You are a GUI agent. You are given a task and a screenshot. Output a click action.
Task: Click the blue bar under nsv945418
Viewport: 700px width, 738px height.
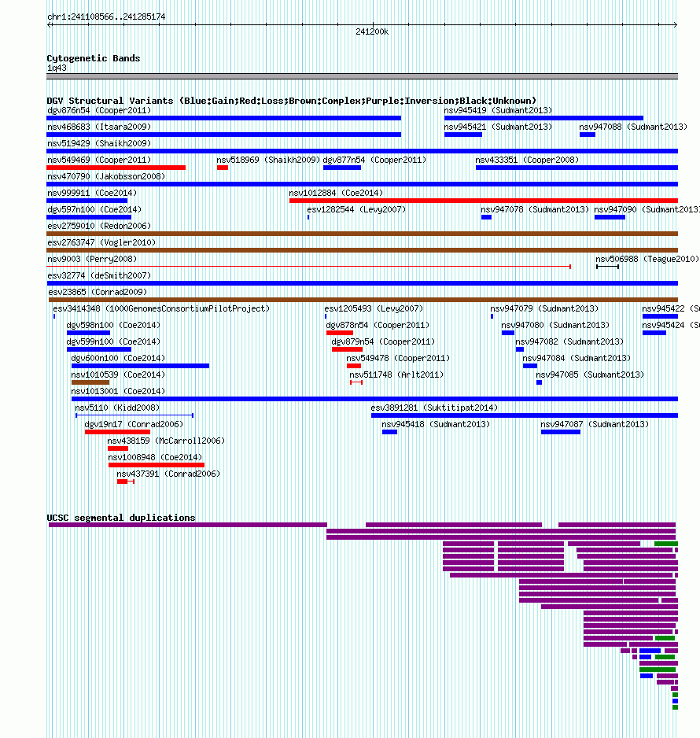coord(389,432)
